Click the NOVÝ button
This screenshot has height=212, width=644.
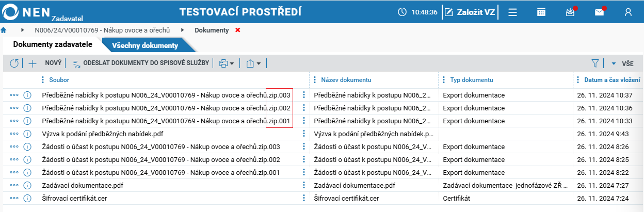pyautogui.click(x=53, y=63)
